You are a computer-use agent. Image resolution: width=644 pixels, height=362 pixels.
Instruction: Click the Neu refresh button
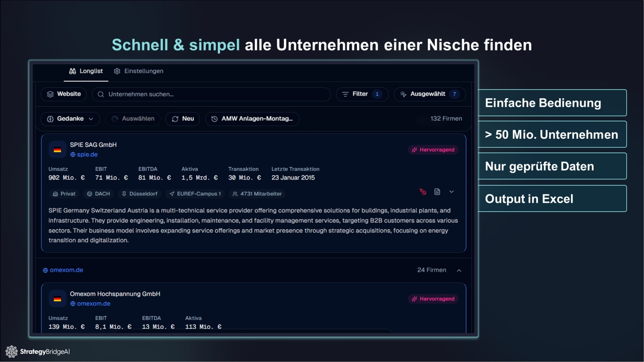point(183,119)
